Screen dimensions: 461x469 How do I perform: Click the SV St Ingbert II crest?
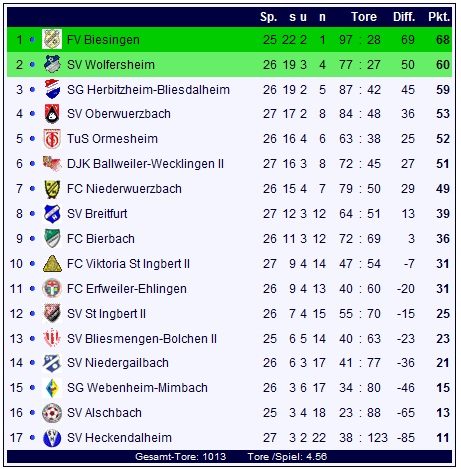pos(52,313)
